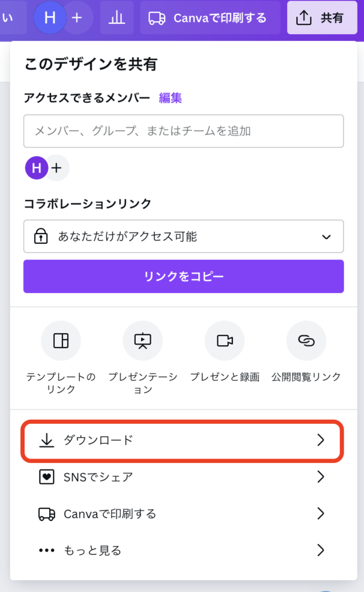
Task: Click the 共有 share button
Action: [322, 18]
